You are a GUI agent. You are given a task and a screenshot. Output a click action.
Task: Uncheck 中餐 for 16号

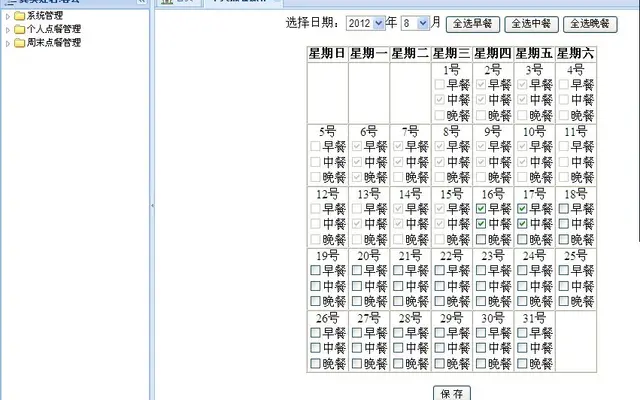click(x=481, y=224)
